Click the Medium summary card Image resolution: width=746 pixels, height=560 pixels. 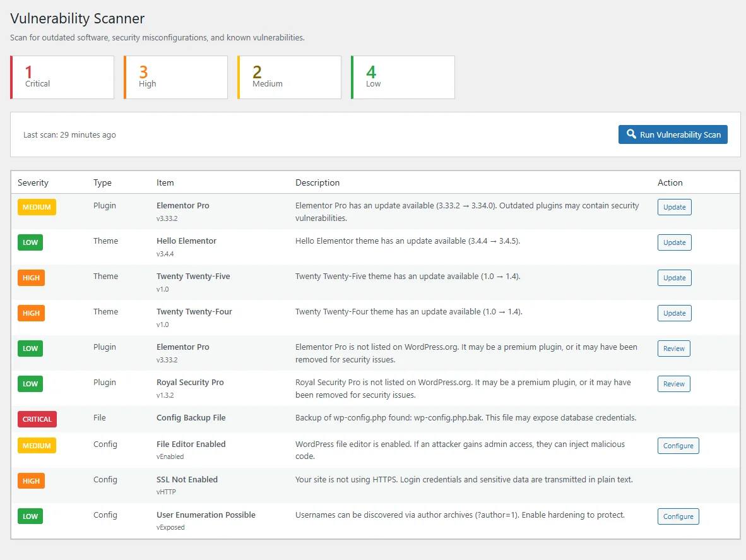(289, 77)
